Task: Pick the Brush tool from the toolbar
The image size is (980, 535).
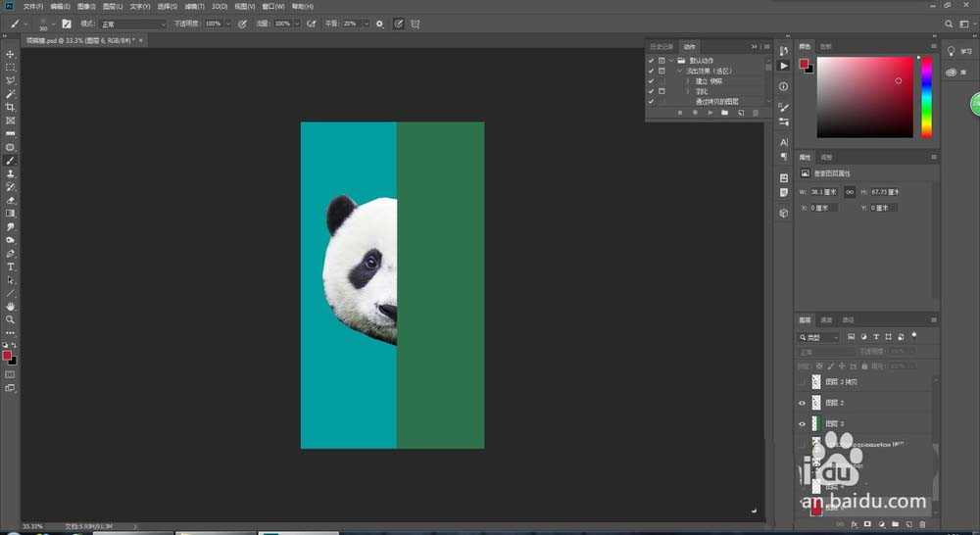Action: click(x=11, y=160)
